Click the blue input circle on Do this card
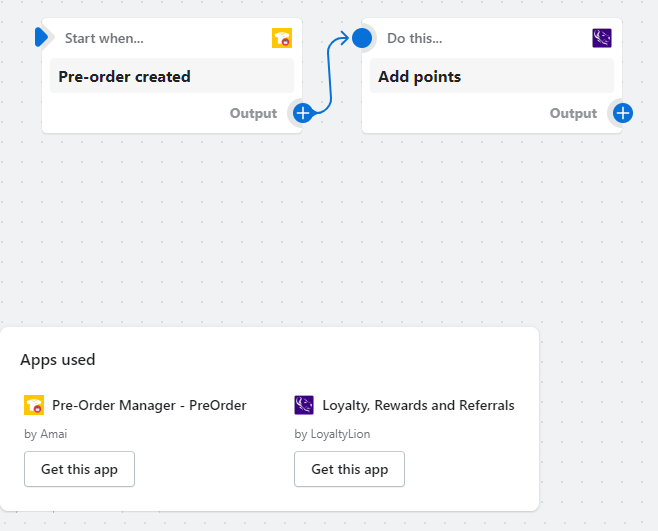The height and width of the screenshot is (531, 658). pos(362,38)
